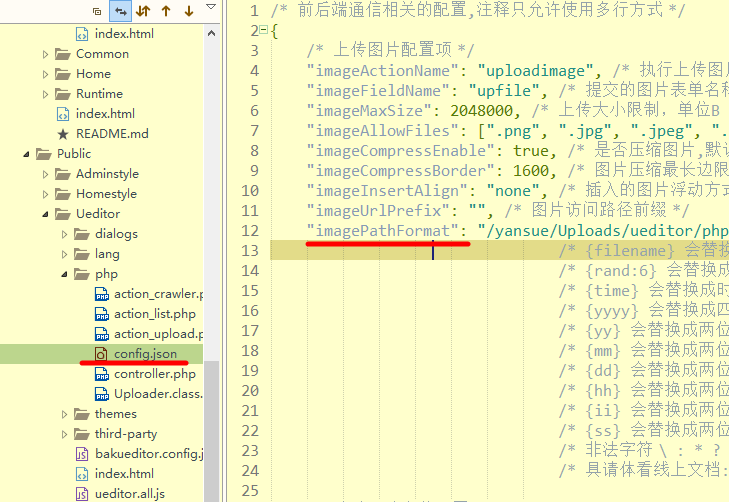Click the true value on line 8
Screen dimensions: 729x502
click(x=531, y=151)
